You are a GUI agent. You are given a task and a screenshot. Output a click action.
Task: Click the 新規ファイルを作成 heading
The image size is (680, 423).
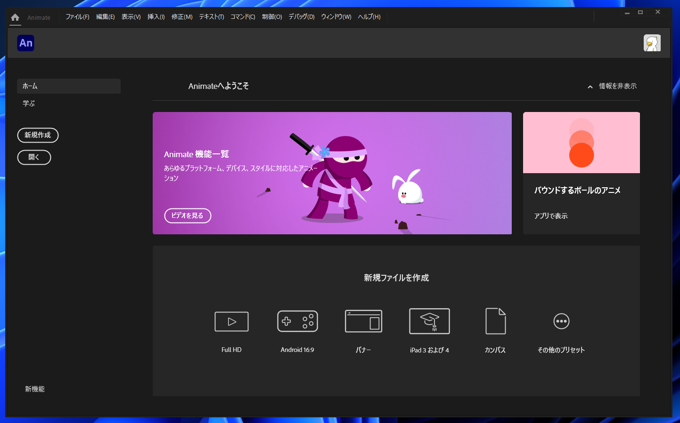tap(396, 278)
